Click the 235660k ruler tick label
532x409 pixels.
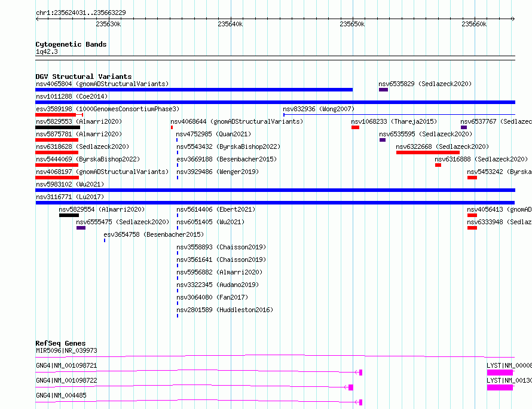click(474, 24)
